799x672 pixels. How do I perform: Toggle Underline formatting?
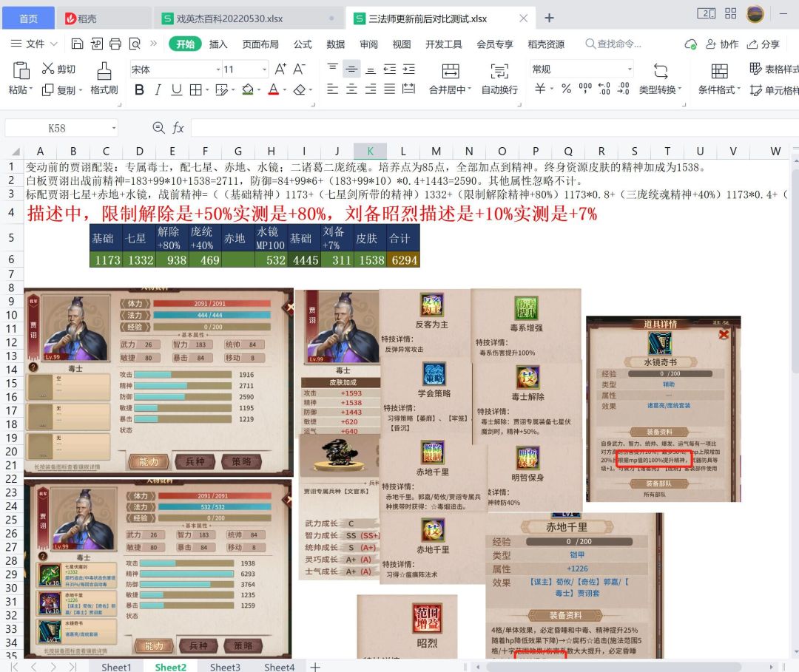(x=176, y=90)
